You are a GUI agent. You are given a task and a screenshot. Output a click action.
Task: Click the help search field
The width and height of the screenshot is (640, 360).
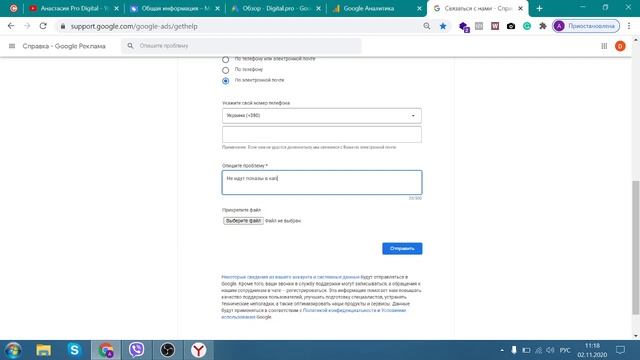tap(241, 46)
